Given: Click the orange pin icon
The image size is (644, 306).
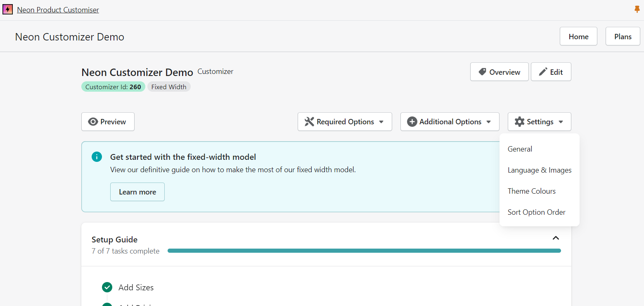Looking at the screenshot, I should click(x=637, y=9).
